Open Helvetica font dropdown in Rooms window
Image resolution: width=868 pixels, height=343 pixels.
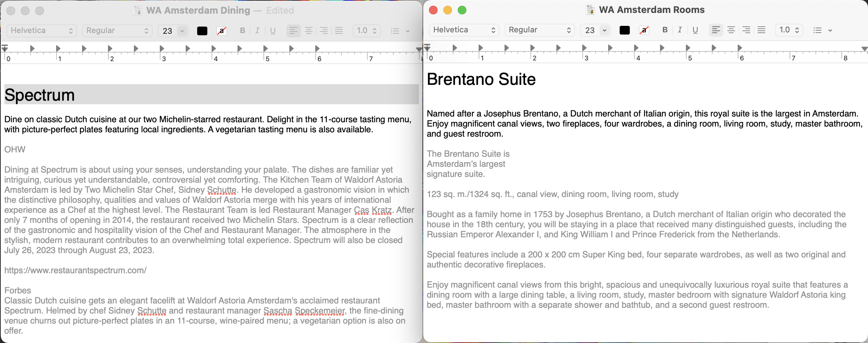464,30
